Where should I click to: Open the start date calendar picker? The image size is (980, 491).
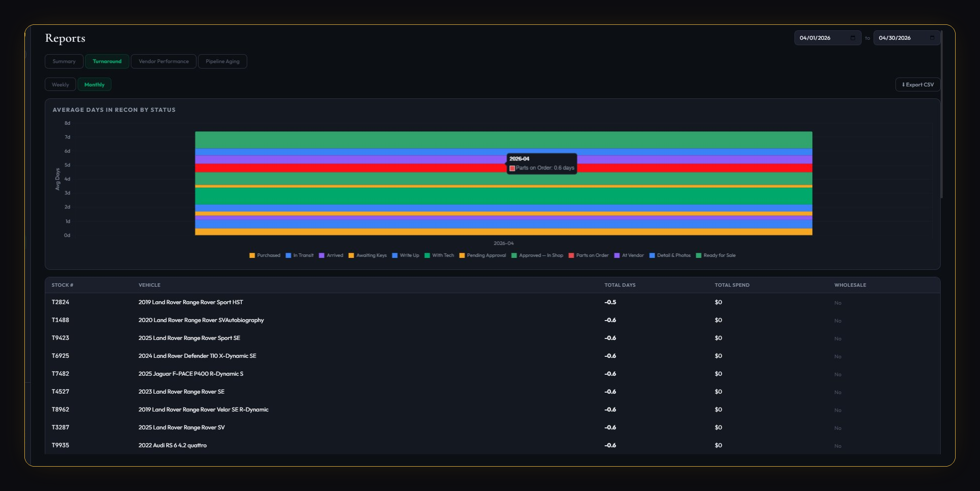pyautogui.click(x=854, y=37)
